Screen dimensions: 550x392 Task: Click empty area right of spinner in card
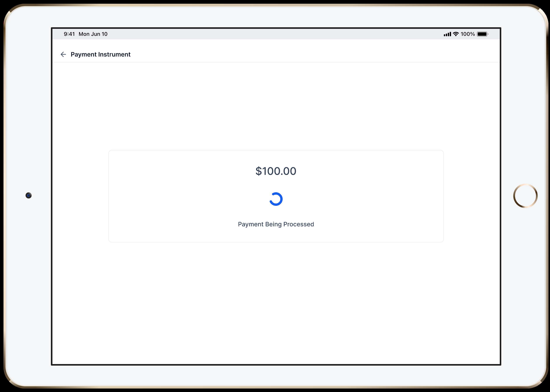click(x=362, y=199)
